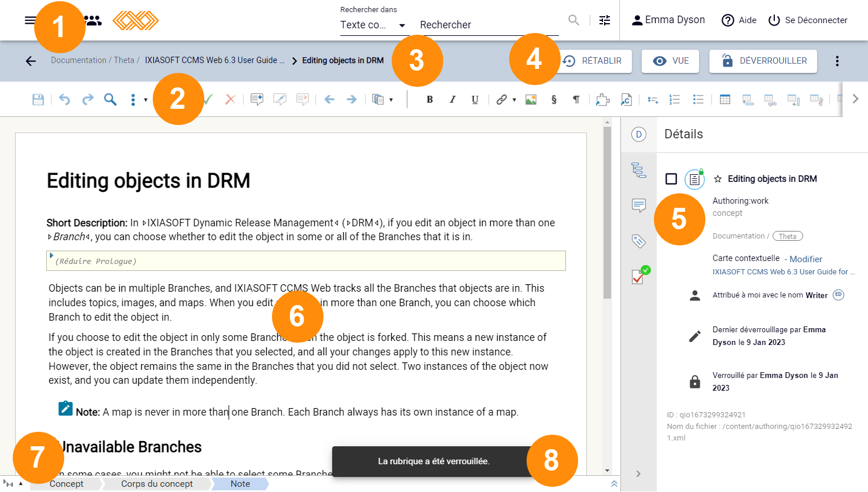The height and width of the screenshot is (492, 868).
Task: Delete the table column
Action: coord(816,100)
